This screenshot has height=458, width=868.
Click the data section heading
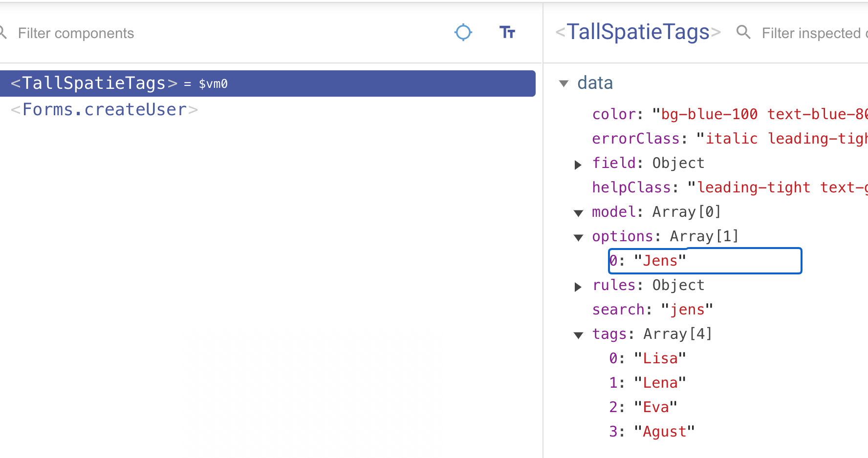595,83
